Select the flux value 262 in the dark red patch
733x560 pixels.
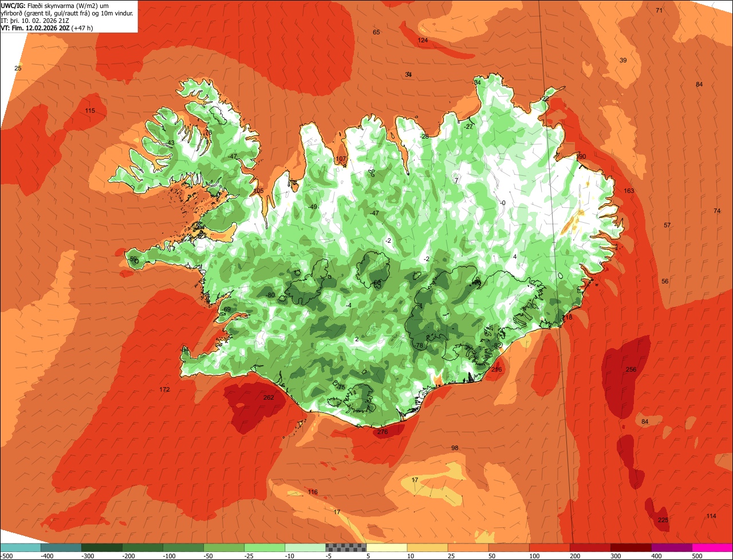point(269,397)
